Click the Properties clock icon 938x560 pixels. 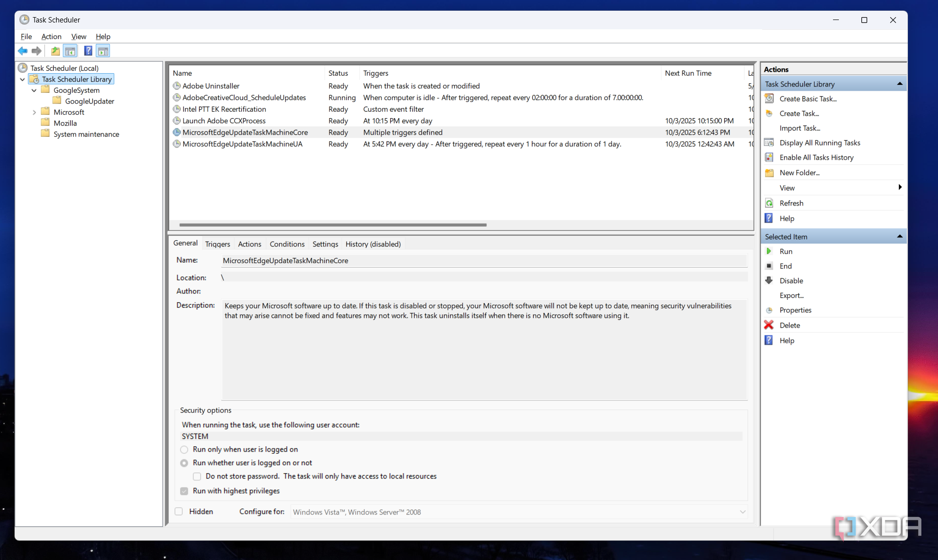(769, 310)
